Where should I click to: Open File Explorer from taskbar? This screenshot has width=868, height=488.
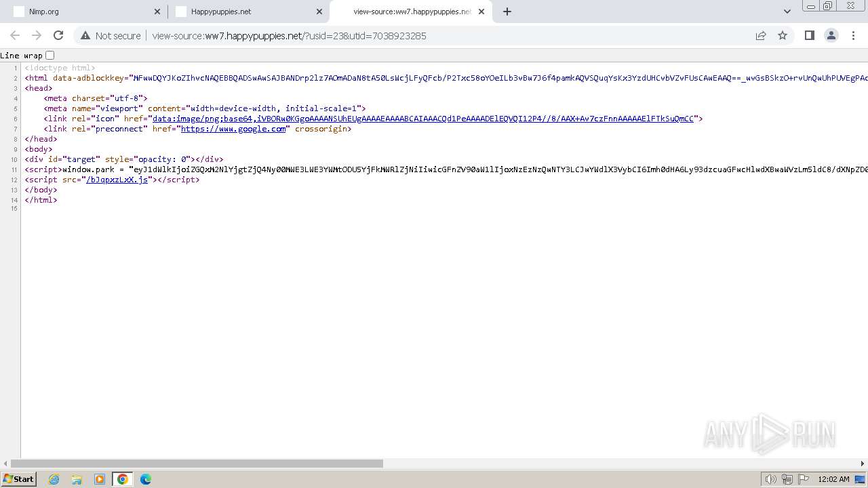[77, 479]
